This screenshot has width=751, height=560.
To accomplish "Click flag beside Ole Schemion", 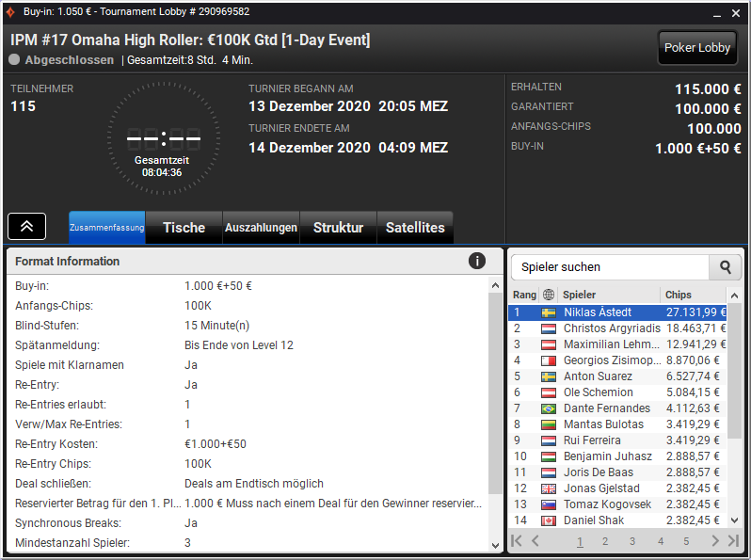I will 549,392.
